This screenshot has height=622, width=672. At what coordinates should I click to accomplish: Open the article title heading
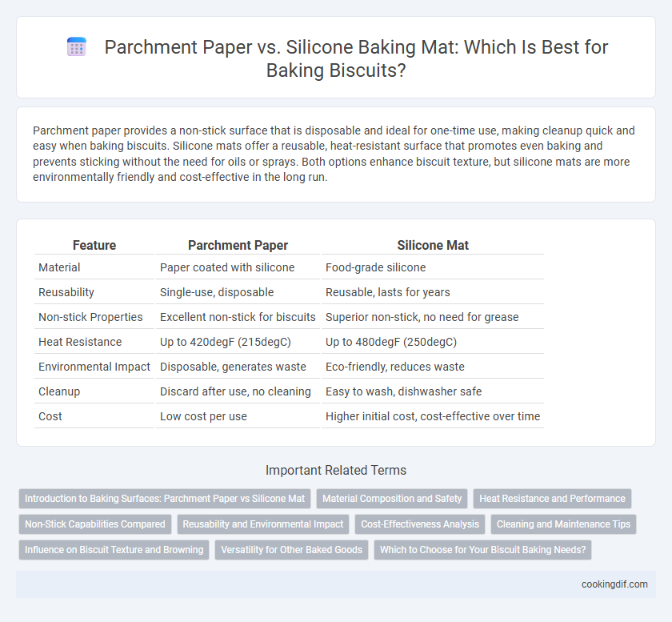pyautogui.click(x=356, y=58)
